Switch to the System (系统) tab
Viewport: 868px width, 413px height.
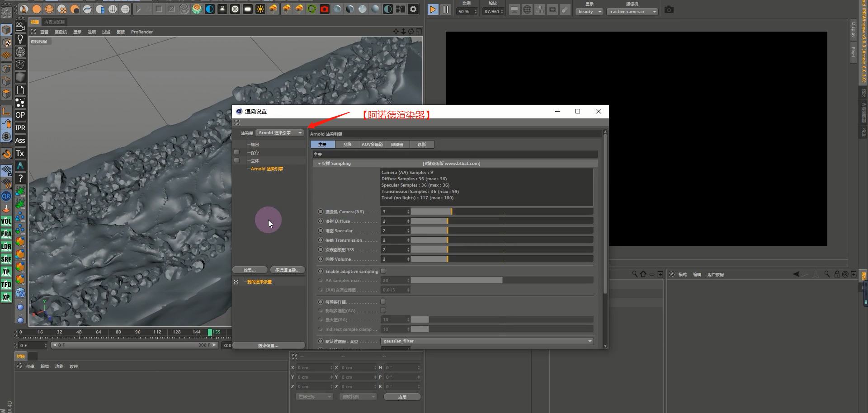tap(347, 145)
